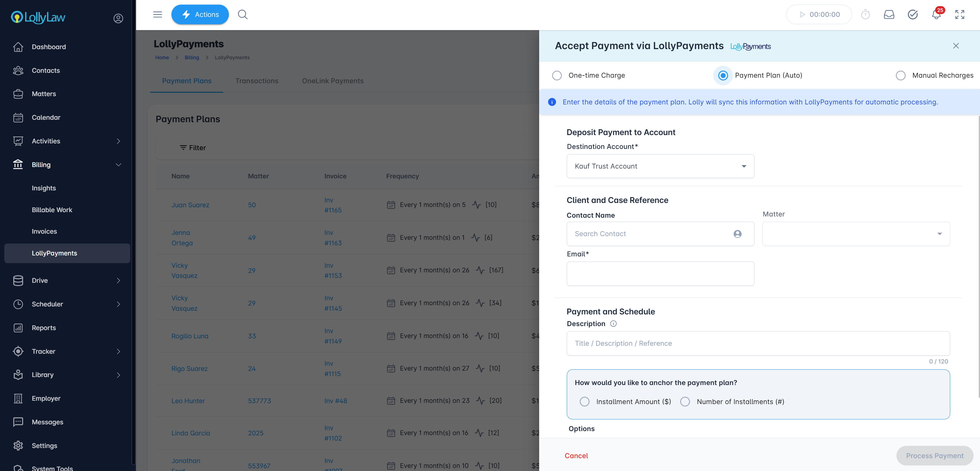980x471 pixels.
Task: Click the stopwatch timer icon
Action: [x=865, y=14]
